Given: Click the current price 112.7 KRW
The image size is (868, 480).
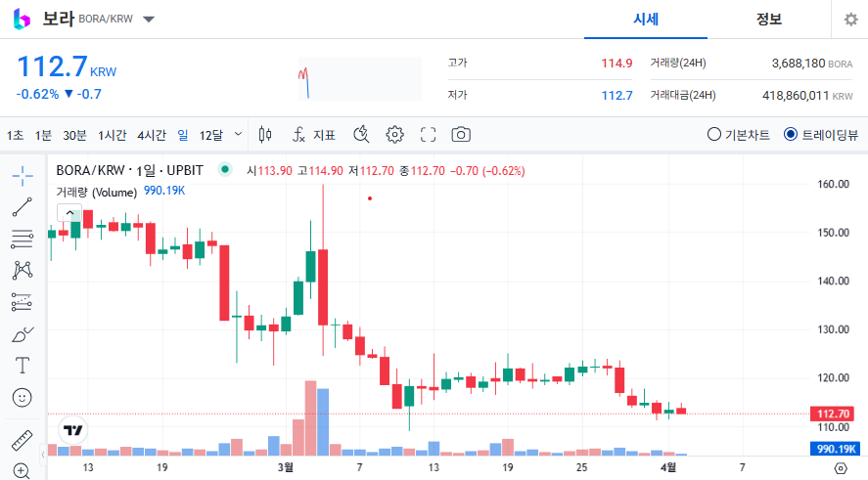Looking at the screenshot, I should (x=67, y=66).
